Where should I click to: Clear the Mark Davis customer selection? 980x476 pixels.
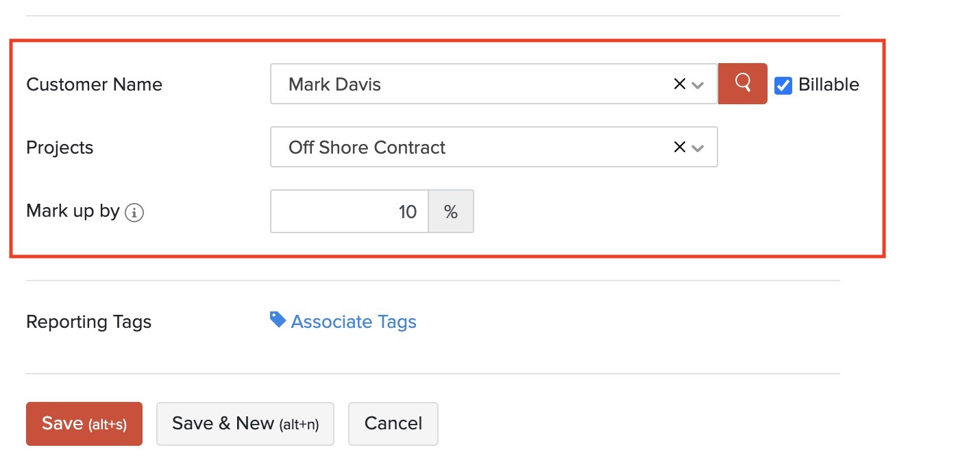pos(679,84)
